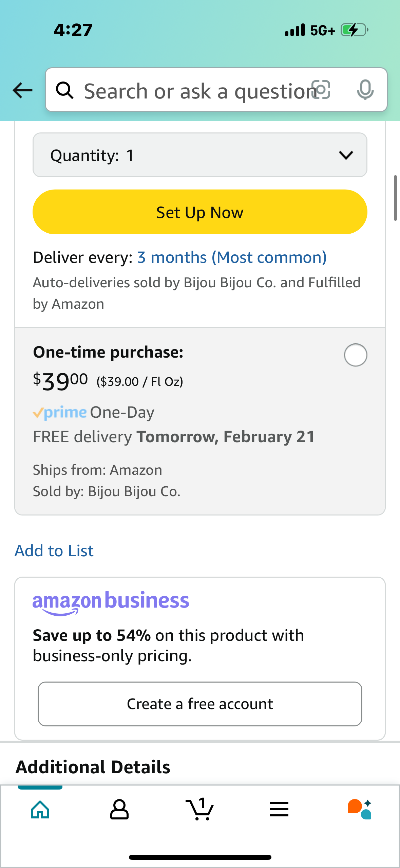The height and width of the screenshot is (868, 400).
Task: Open the hamburger menu icon
Action: click(x=279, y=810)
